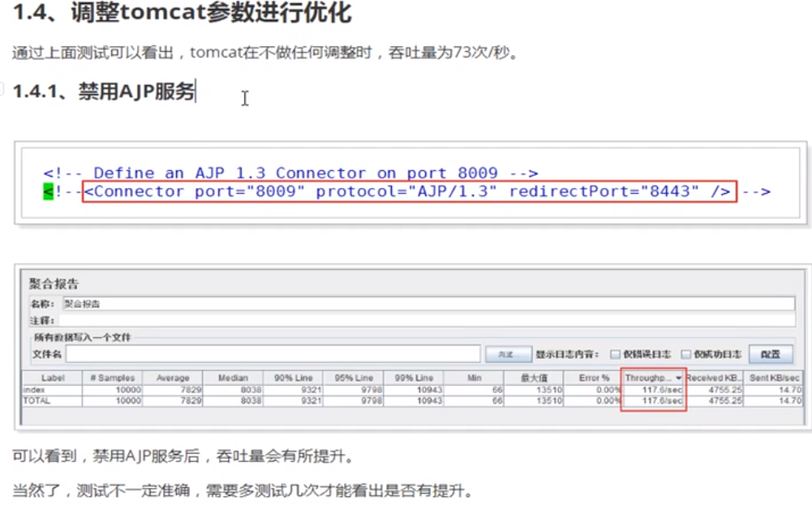Screen dimensions: 812x505
Task: Select Average 7829 in index row
Action: pos(173,390)
